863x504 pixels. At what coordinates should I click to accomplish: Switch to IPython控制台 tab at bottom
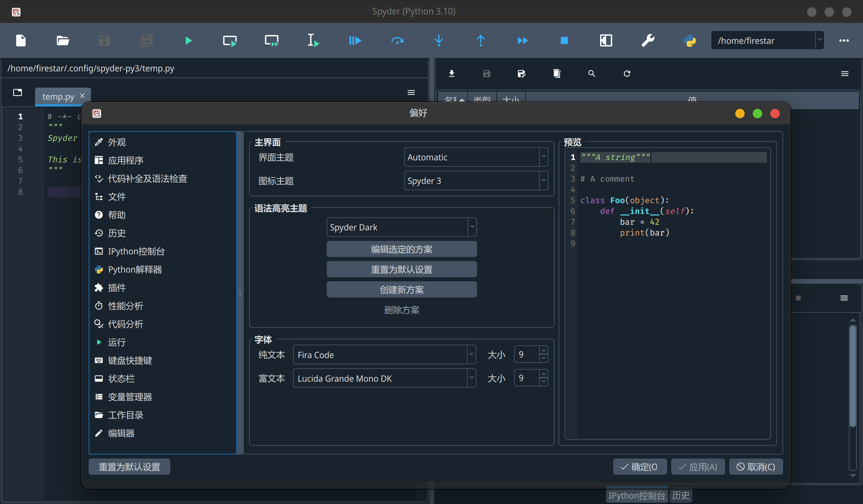(x=637, y=495)
